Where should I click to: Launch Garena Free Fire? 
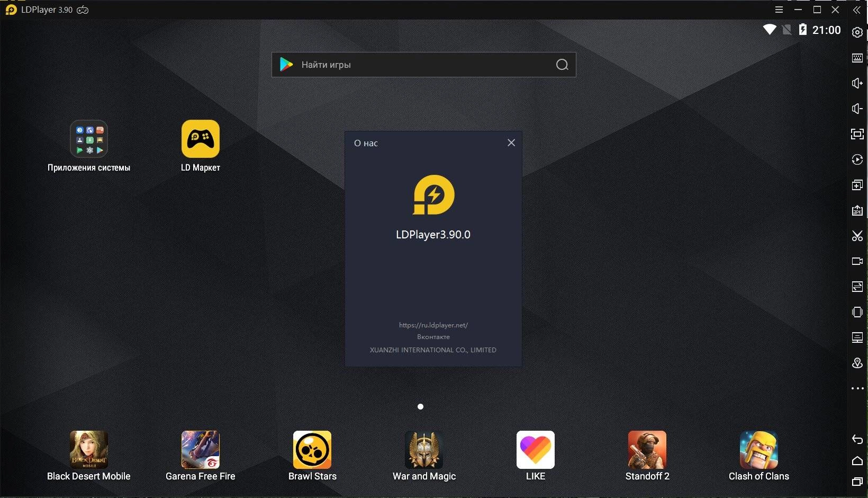coord(201,456)
